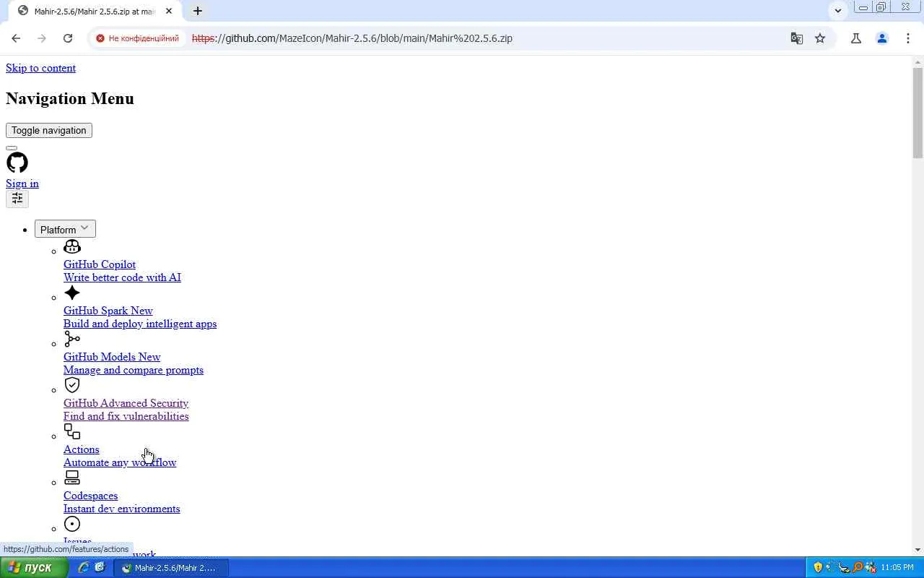Click the Actions workflow icon

click(72, 431)
